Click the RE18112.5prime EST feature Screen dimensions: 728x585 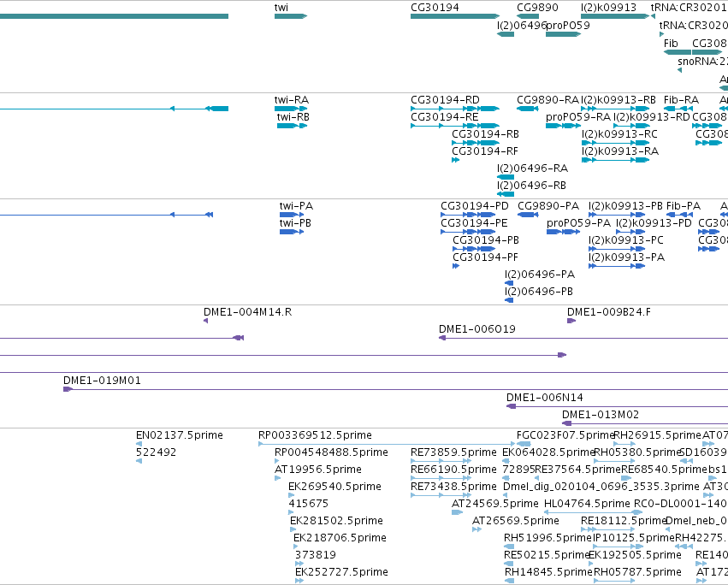(607, 529)
